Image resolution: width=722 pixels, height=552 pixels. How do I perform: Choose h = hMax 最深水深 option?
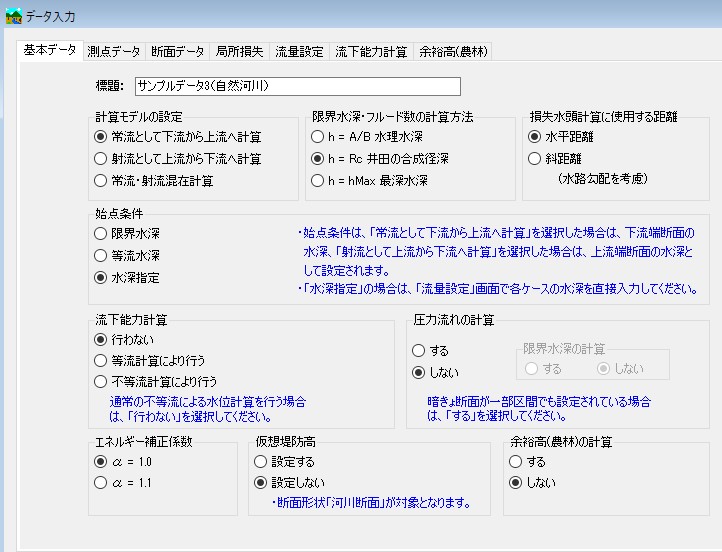click(x=369, y=180)
